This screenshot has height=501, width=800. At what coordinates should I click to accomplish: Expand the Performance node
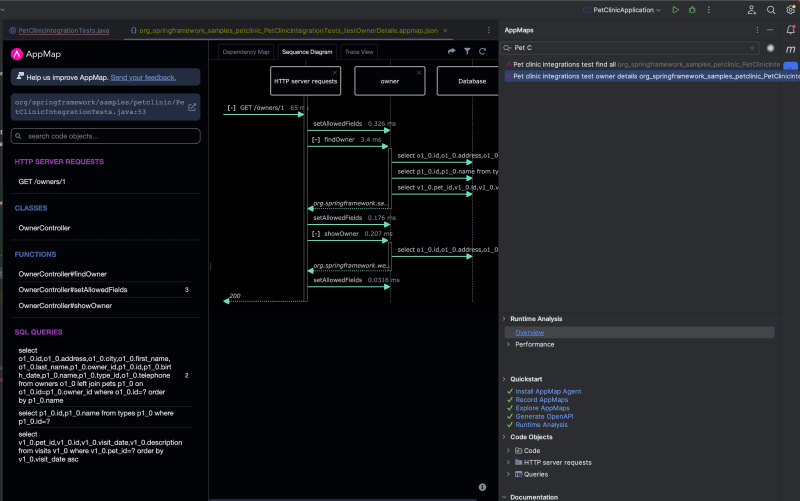(x=508, y=344)
